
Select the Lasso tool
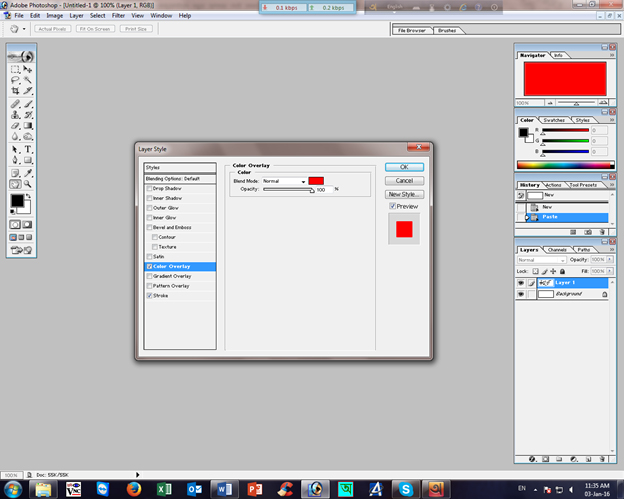[x=15, y=80]
